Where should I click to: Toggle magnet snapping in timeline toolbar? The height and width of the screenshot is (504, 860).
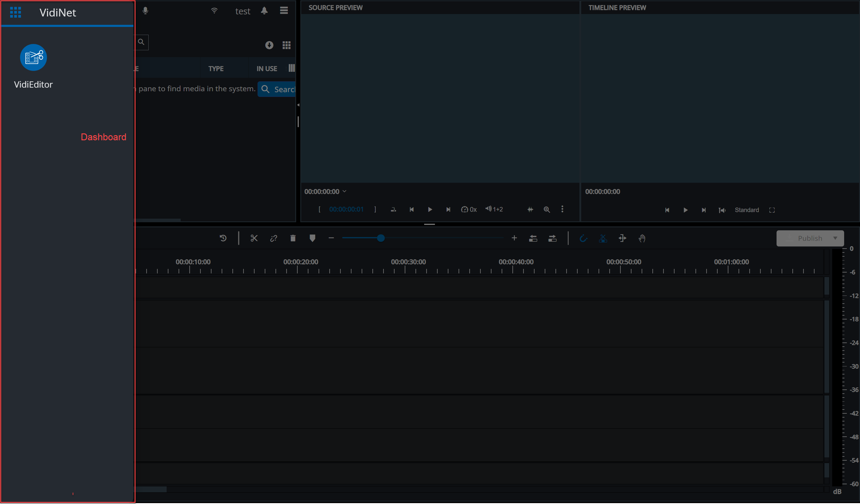click(x=584, y=238)
